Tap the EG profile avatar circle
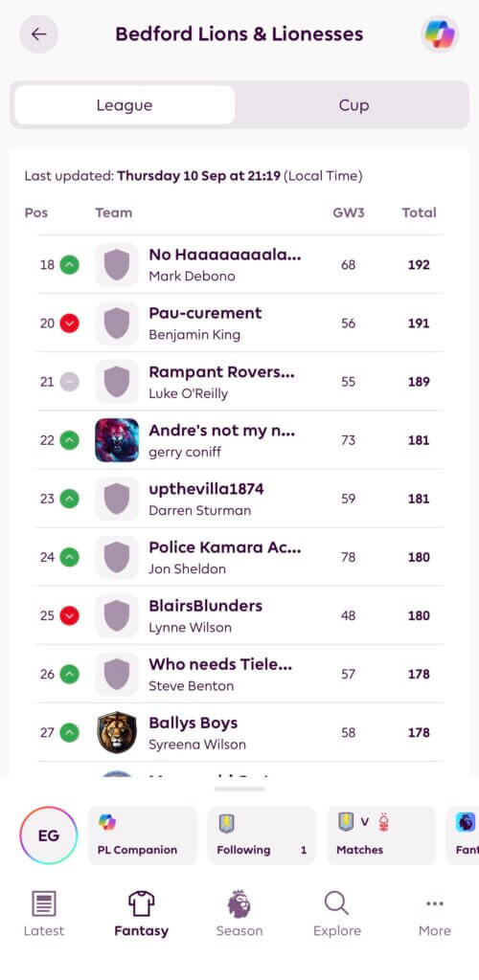 coord(49,835)
